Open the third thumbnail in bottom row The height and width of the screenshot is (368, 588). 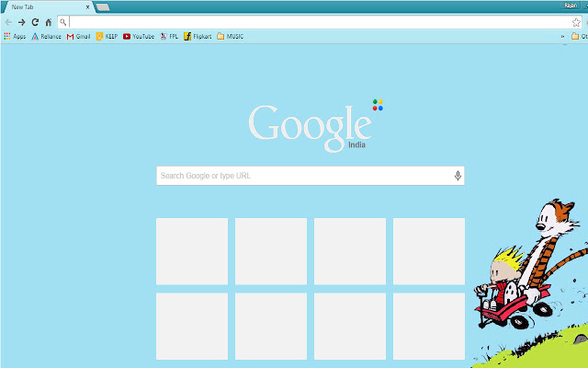[x=350, y=327]
